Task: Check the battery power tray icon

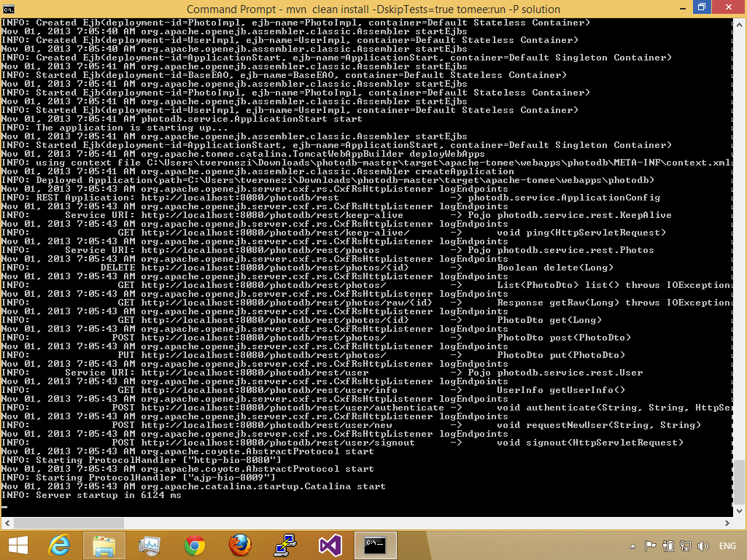Action: tap(668, 545)
